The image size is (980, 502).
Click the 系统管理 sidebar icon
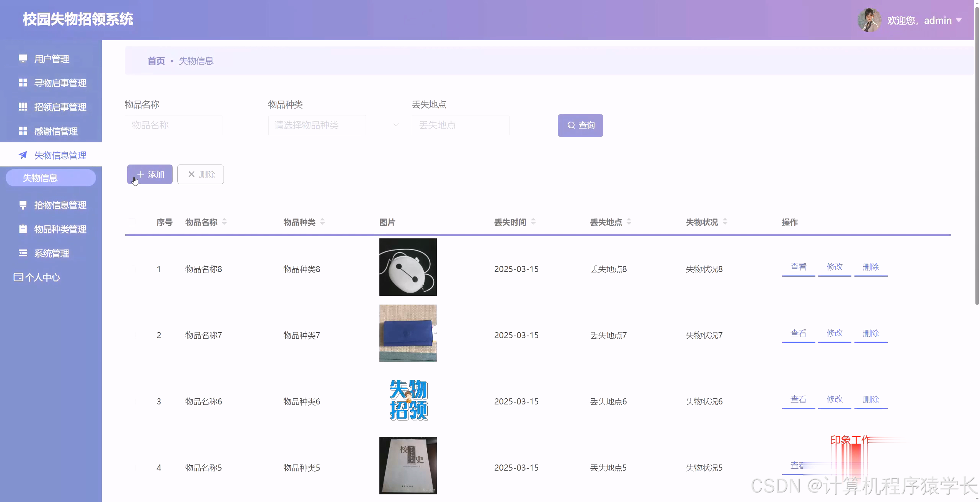click(x=23, y=253)
